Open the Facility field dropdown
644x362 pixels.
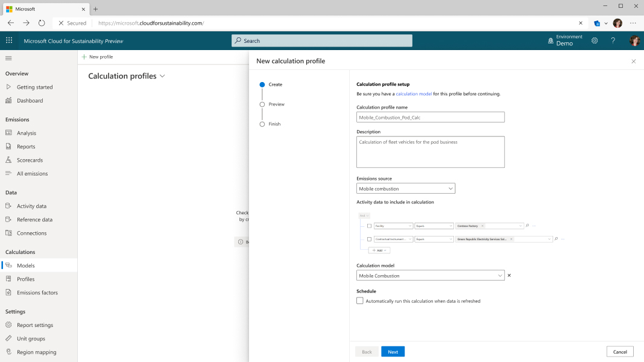(x=393, y=226)
